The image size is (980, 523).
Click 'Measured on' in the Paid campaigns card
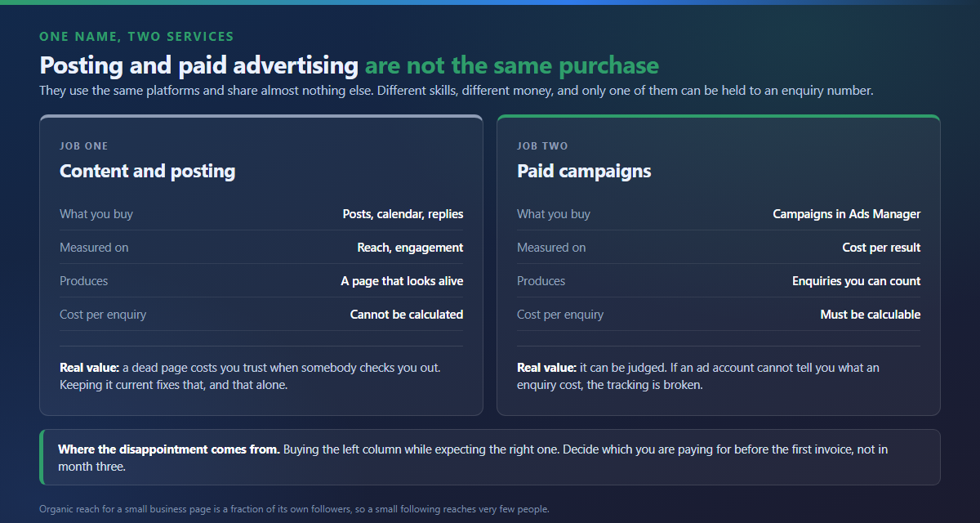pos(551,248)
